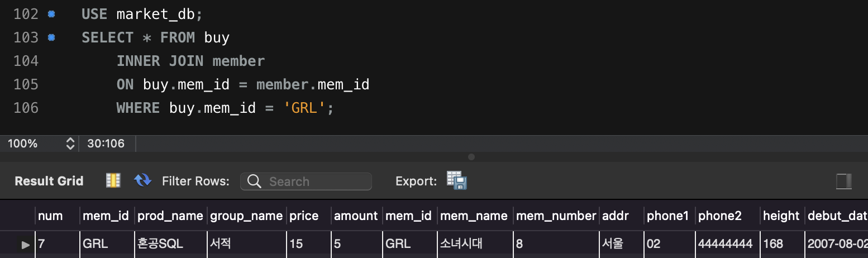Viewport: 868px width, 258px height.
Task: Select the cell containing 혼공SQL
Action: click(171, 244)
